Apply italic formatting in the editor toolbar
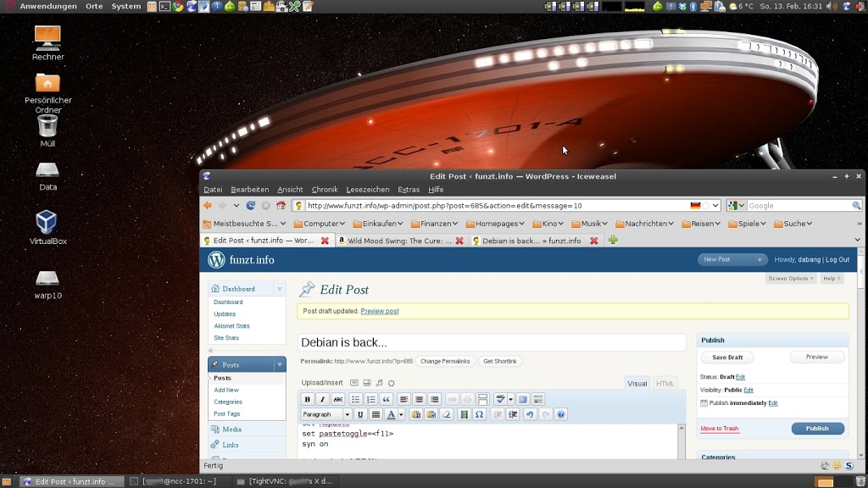Viewport: 868px width, 488px height. 322,399
